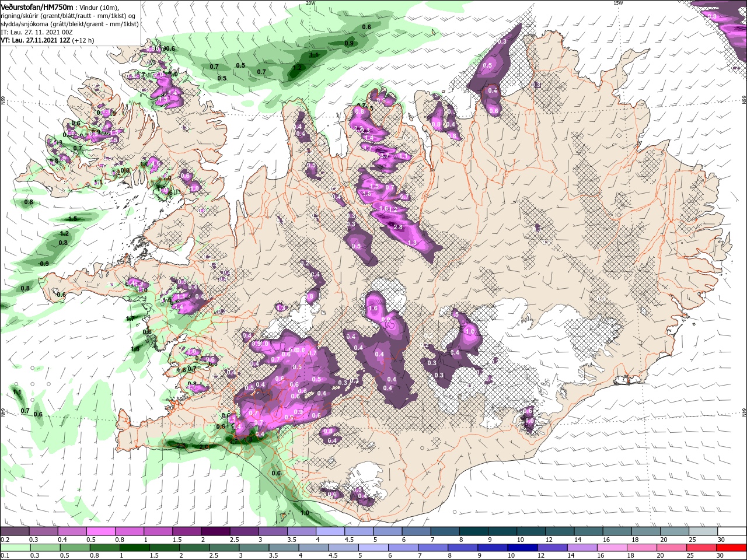
Task: Click the 6–7 slate-blue swatch in upper scale
Action: 415,531
